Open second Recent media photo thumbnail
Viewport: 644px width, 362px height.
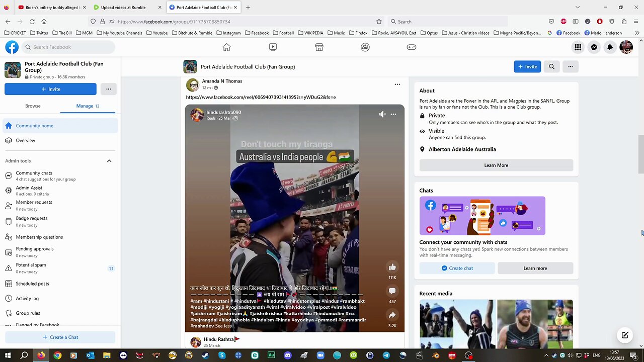click(535, 323)
